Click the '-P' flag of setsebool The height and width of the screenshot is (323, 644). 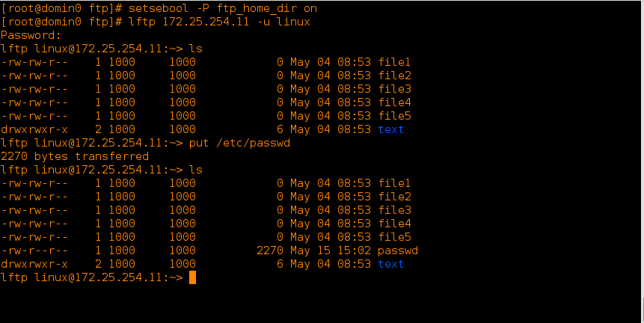pyautogui.click(x=203, y=8)
